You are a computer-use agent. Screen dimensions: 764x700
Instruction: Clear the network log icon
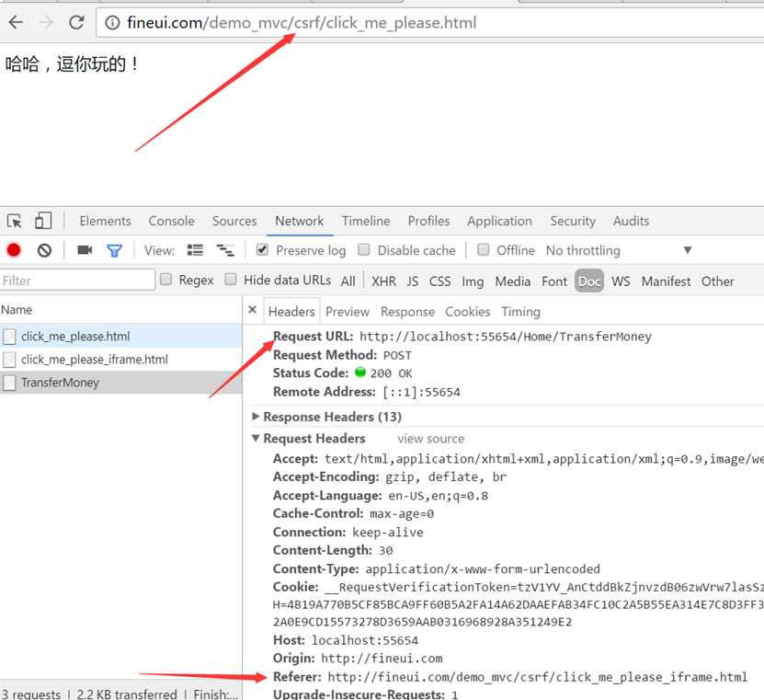pyautogui.click(x=44, y=250)
